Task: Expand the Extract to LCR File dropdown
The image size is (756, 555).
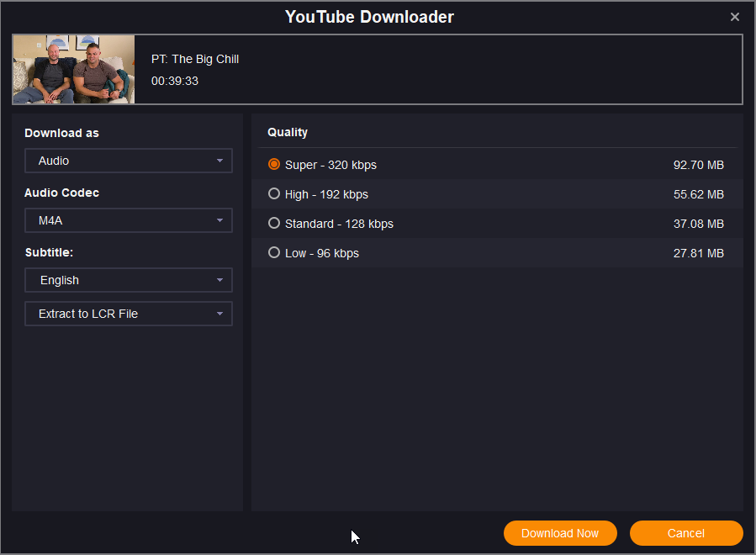Action: pos(128,314)
